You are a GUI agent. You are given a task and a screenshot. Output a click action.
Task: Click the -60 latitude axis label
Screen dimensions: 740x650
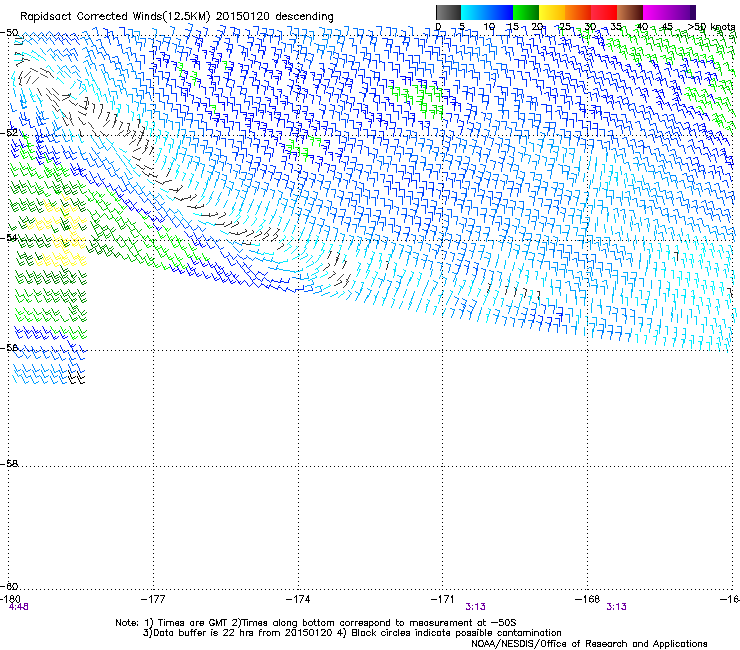click(x=9, y=586)
